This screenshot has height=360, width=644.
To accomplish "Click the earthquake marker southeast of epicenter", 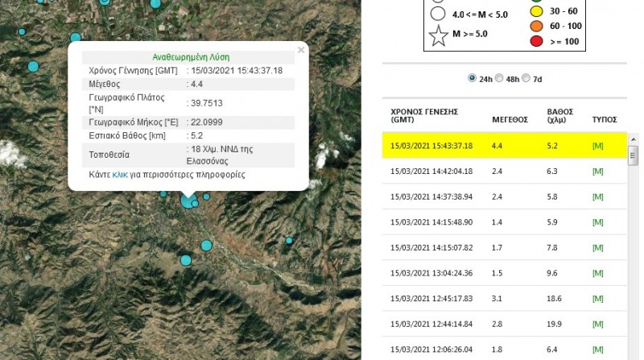I will (206, 246).
